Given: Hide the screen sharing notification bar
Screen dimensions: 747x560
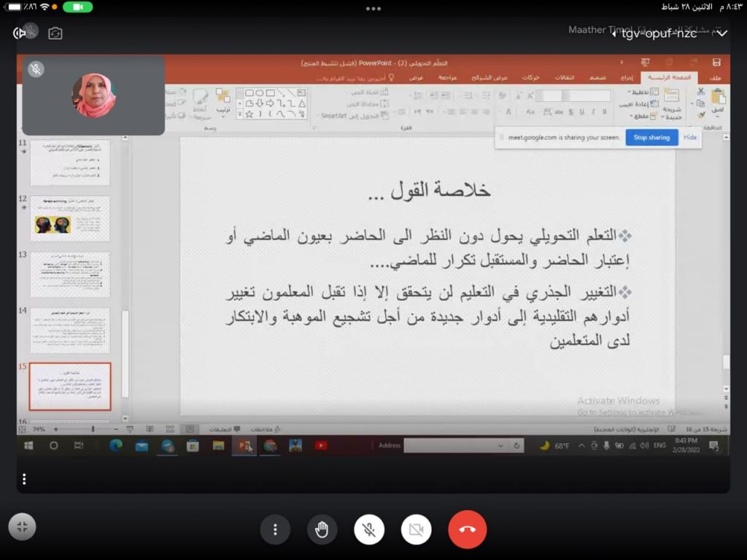Looking at the screenshot, I should (689, 137).
